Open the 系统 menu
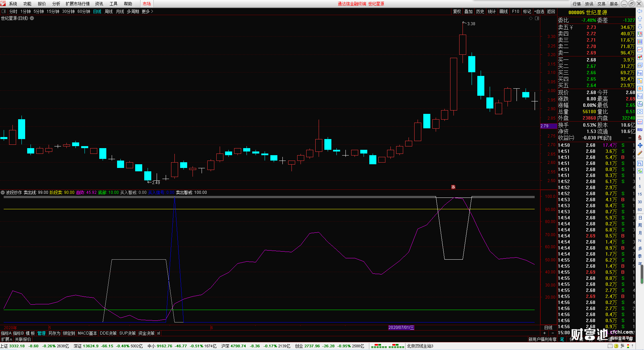The image size is (644, 350). [13, 4]
